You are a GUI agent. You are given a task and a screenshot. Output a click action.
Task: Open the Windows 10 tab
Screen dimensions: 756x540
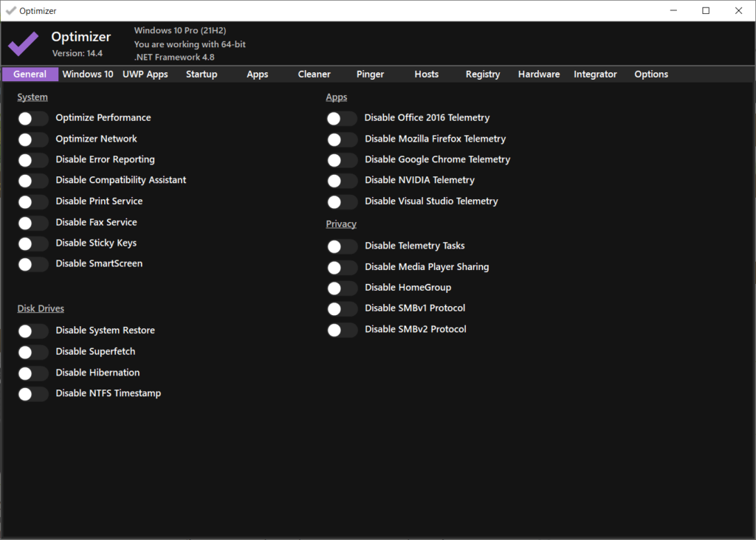(88, 75)
